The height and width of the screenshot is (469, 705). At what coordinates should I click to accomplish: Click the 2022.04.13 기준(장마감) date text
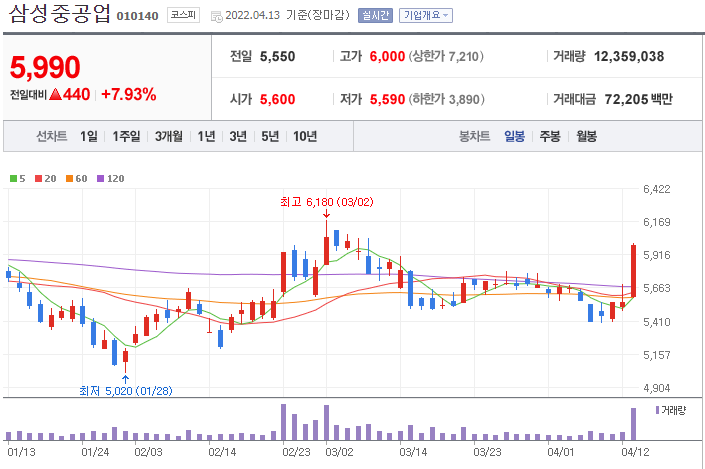tap(287, 15)
